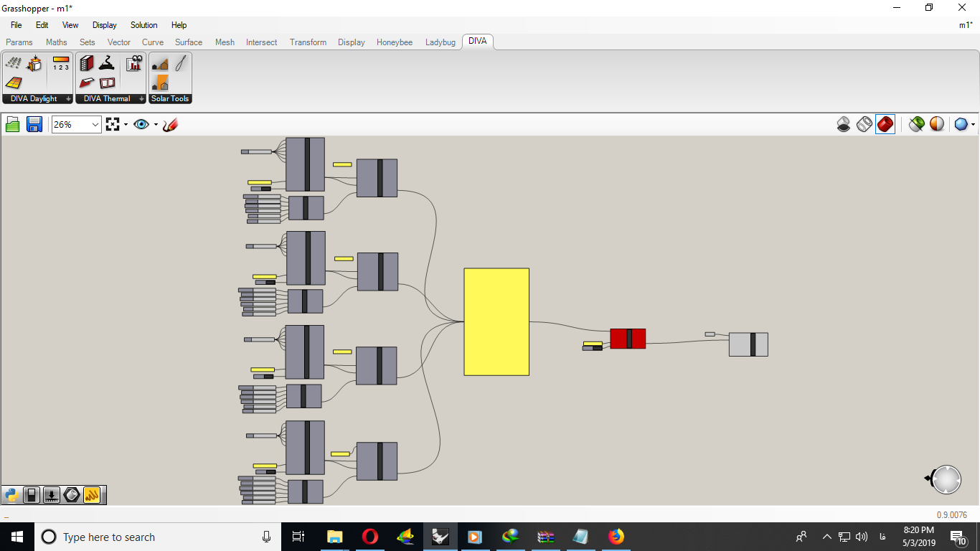The height and width of the screenshot is (551, 980).
Task: Select the red double-window component icon
Action: [x=107, y=83]
